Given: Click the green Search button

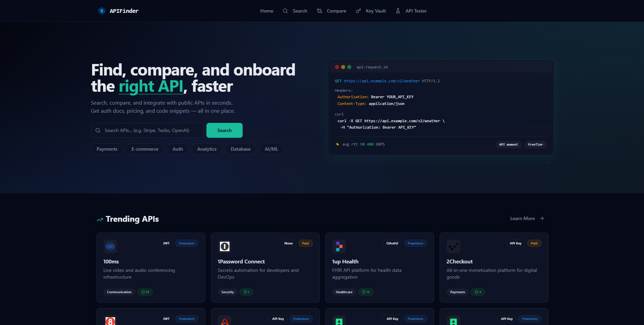Looking at the screenshot, I should [224, 130].
